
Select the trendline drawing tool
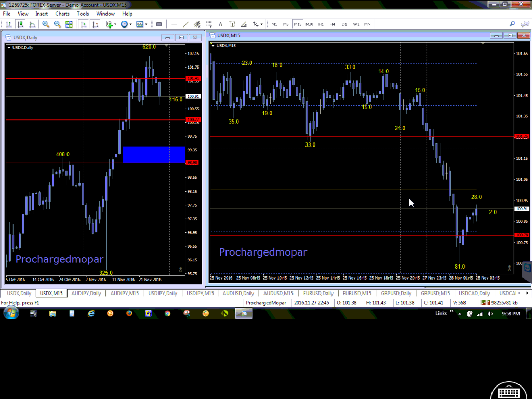click(186, 24)
